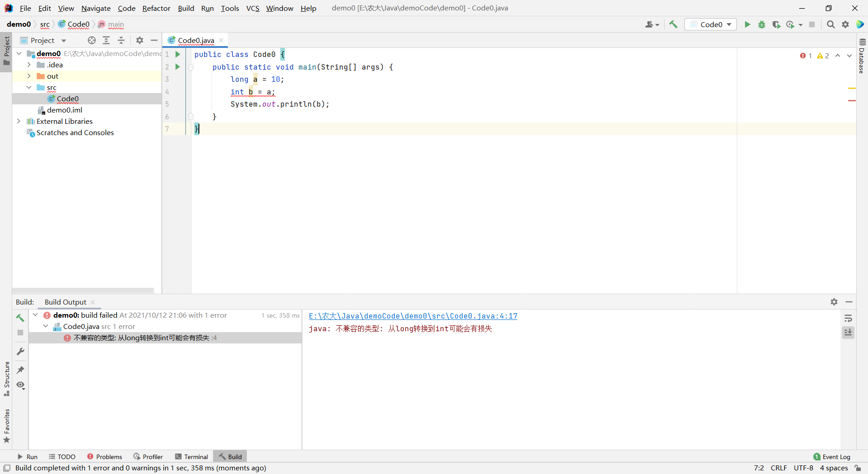Toggle scroll to end in build output
Screen dimensions: 868x474
click(848, 333)
